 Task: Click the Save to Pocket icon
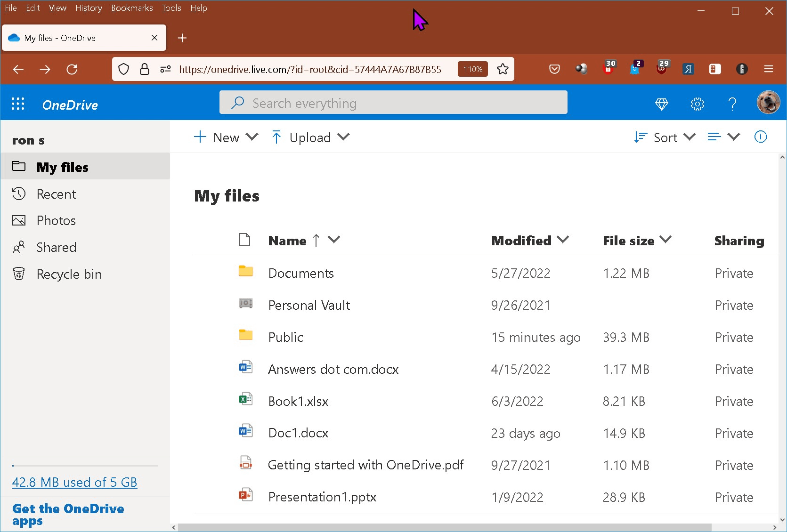(x=554, y=69)
